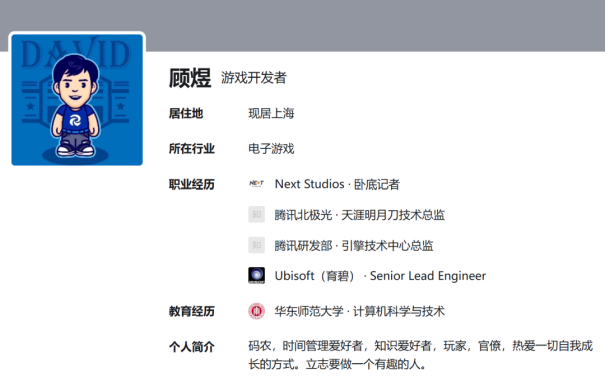Click the 职业经历 section label
Viewport: 605px width, 377px height.
click(192, 184)
